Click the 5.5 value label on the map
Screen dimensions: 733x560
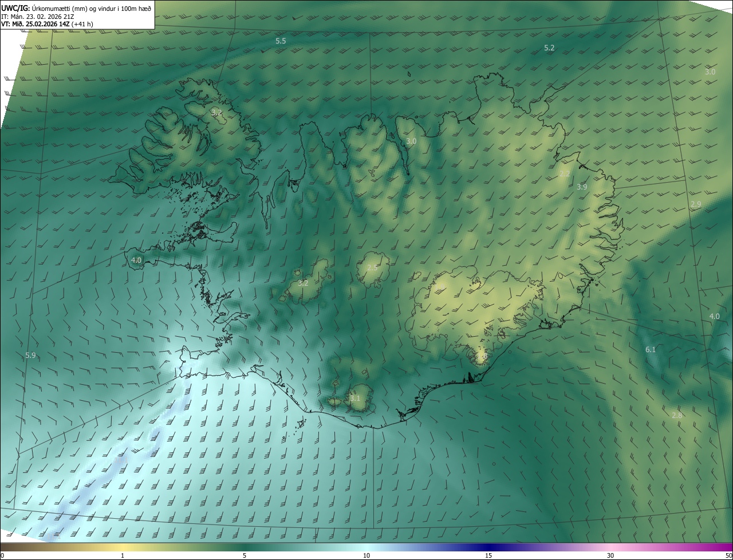coord(281,41)
